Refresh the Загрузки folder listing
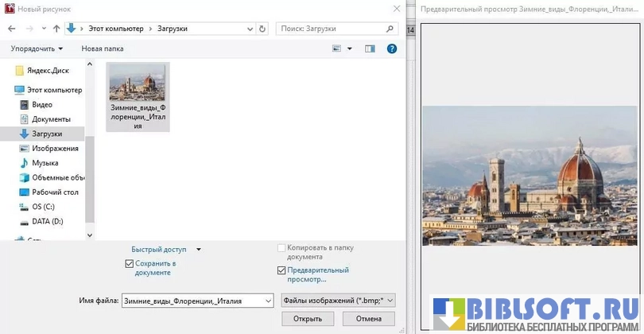Screen dimensions: 644x334 click(x=262, y=29)
